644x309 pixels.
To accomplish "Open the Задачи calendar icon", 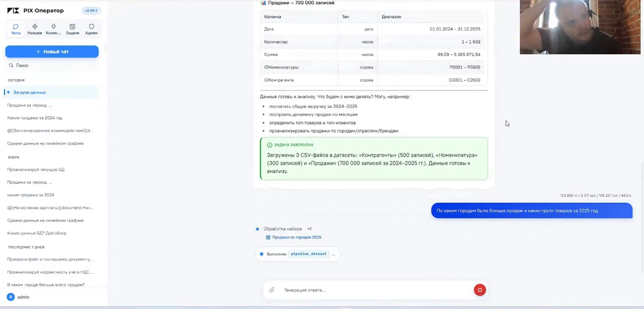I will click(72, 26).
